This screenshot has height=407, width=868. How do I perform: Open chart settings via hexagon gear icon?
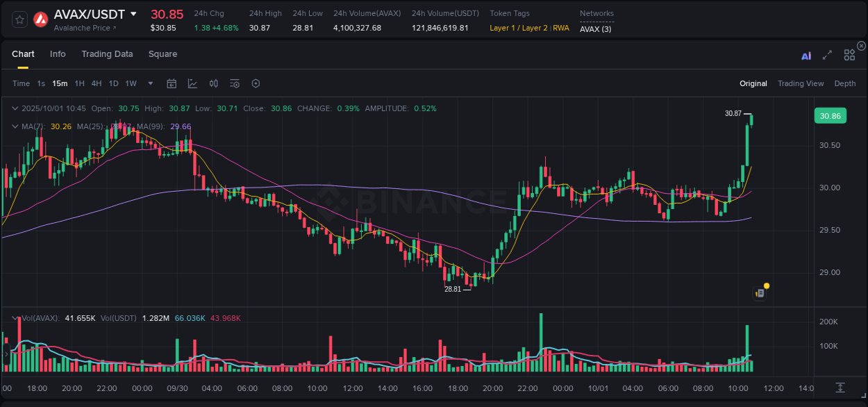[256, 83]
